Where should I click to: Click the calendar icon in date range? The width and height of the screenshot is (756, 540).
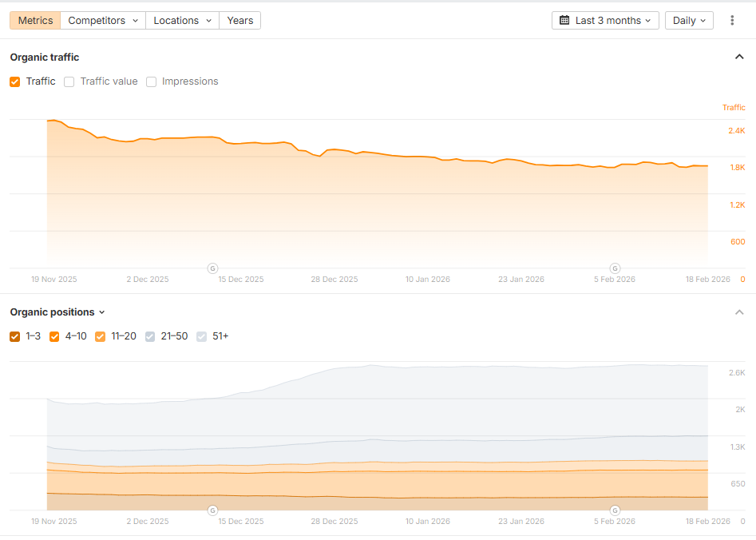[x=564, y=21]
